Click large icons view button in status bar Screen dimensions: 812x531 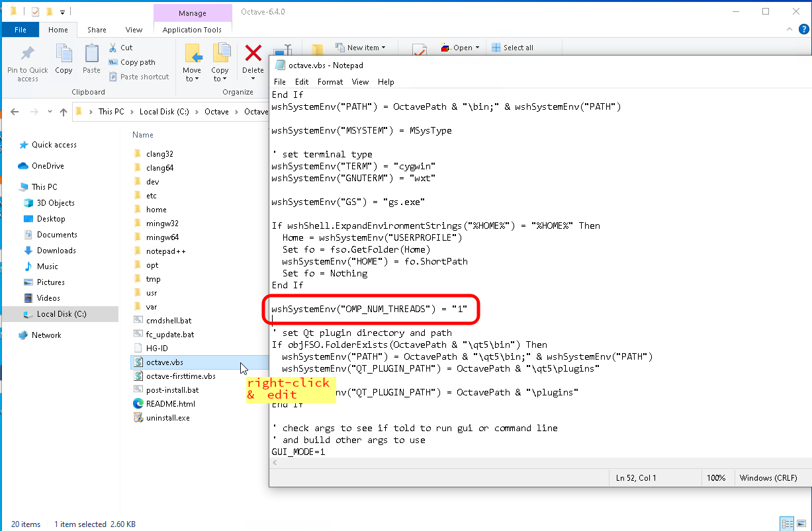[x=801, y=524]
